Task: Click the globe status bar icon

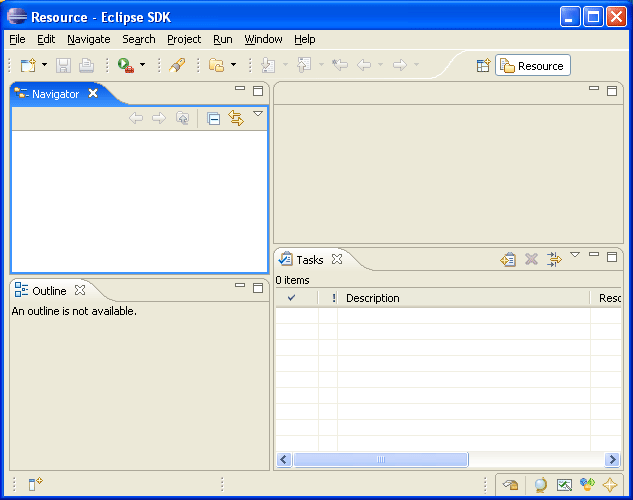Action: tap(541, 484)
